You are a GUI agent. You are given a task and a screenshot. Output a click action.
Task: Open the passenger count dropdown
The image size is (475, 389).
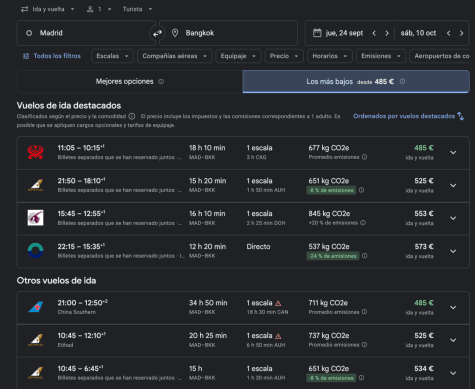(99, 9)
